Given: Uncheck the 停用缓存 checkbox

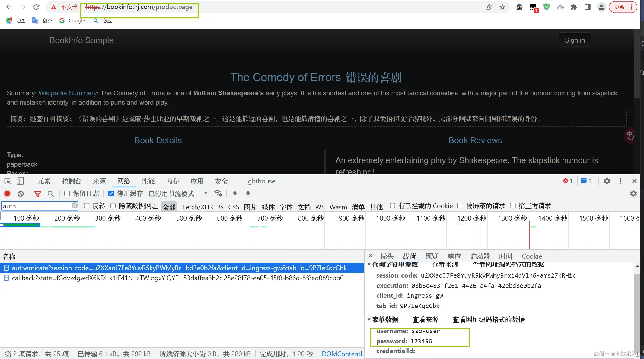Looking at the screenshot, I should point(111,194).
